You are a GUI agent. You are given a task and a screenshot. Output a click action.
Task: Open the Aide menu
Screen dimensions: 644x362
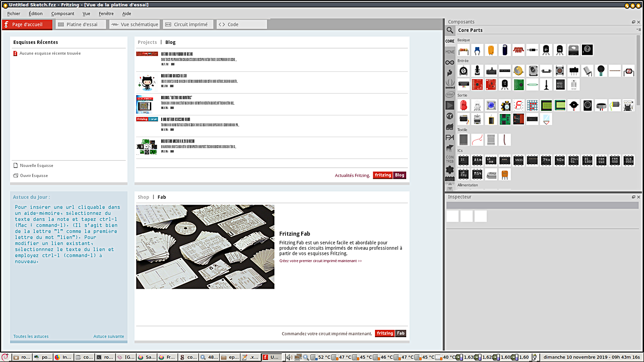tap(126, 14)
